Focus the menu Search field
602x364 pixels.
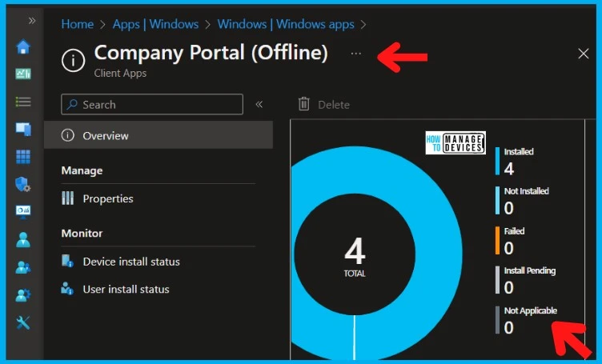click(x=152, y=104)
